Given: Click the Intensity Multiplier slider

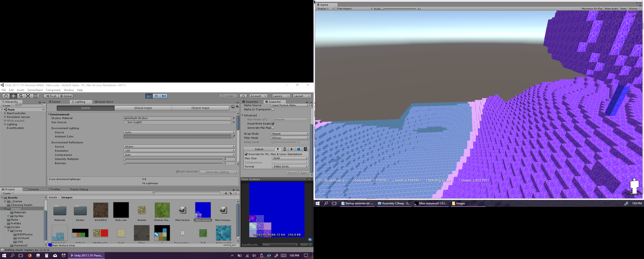Looking at the screenshot, I should (x=173, y=159).
